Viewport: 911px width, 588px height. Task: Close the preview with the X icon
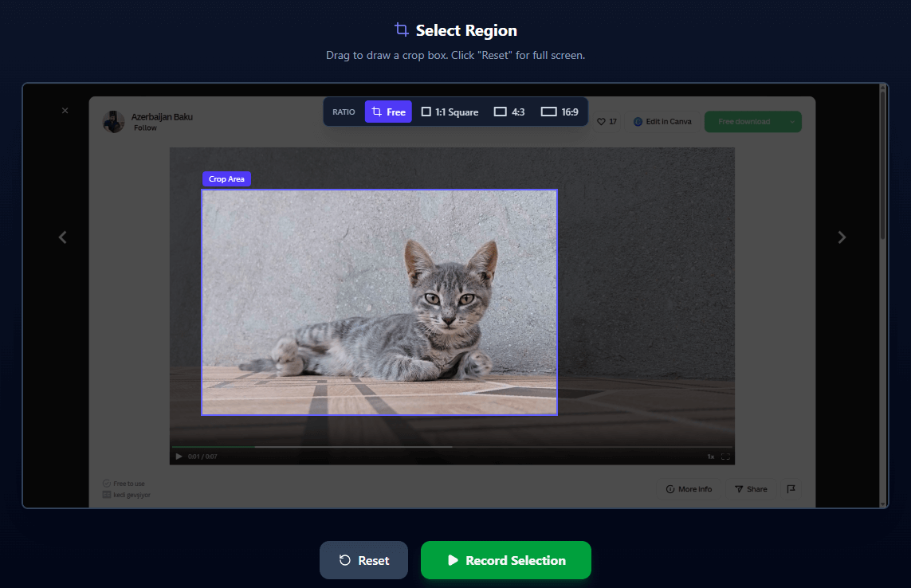(x=65, y=111)
